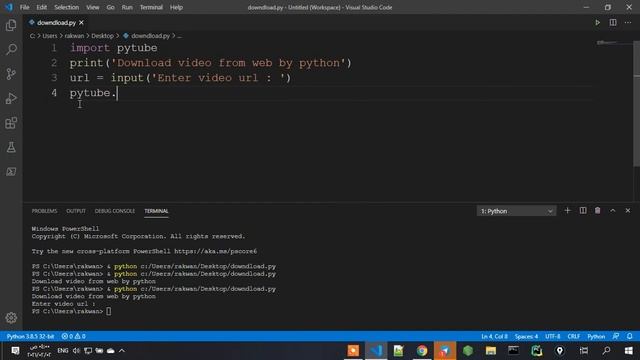The image size is (640, 360).
Task: Click the volume speaker tray icon
Action: tap(76, 351)
